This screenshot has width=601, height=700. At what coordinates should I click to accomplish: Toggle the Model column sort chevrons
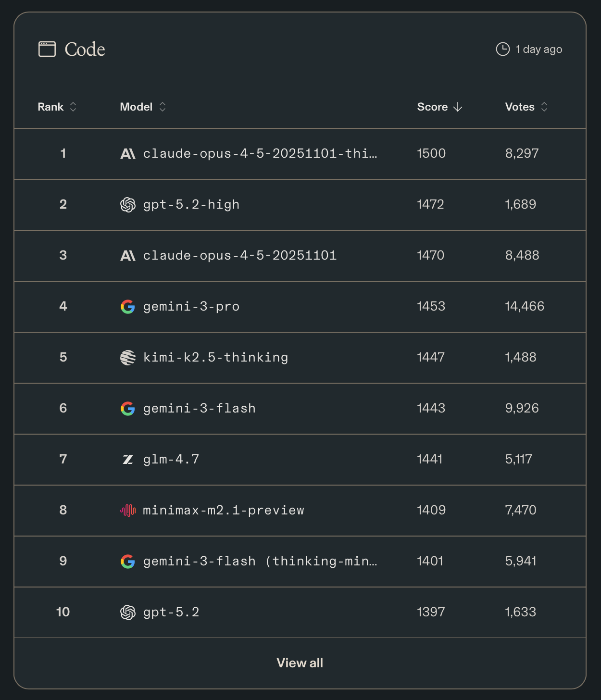click(x=163, y=107)
